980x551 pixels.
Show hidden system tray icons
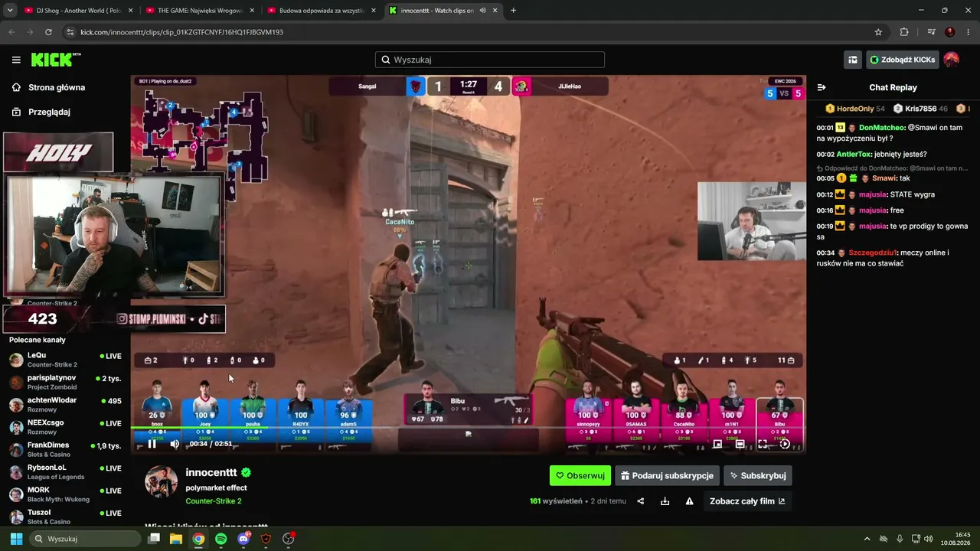(x=867, y=539)
